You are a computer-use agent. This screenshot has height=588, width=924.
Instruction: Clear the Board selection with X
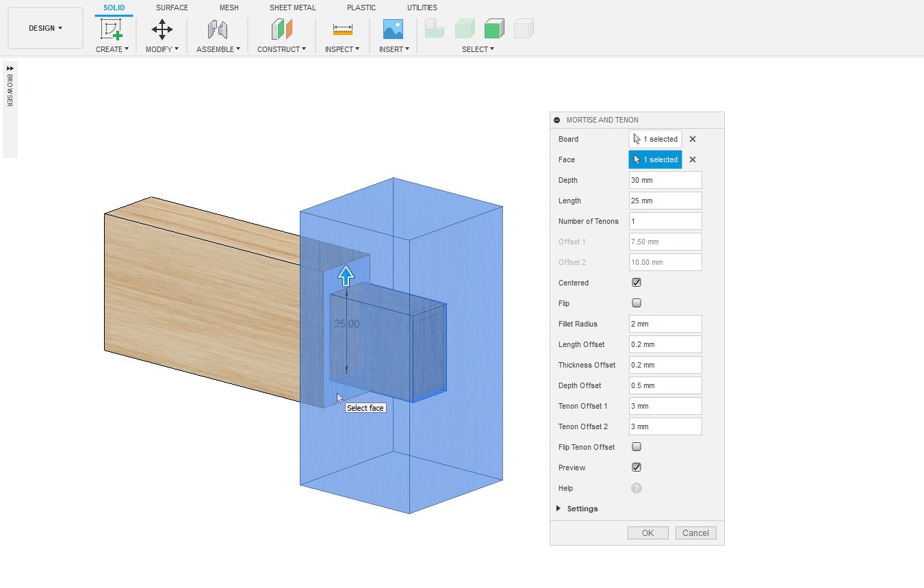point(693,139)
